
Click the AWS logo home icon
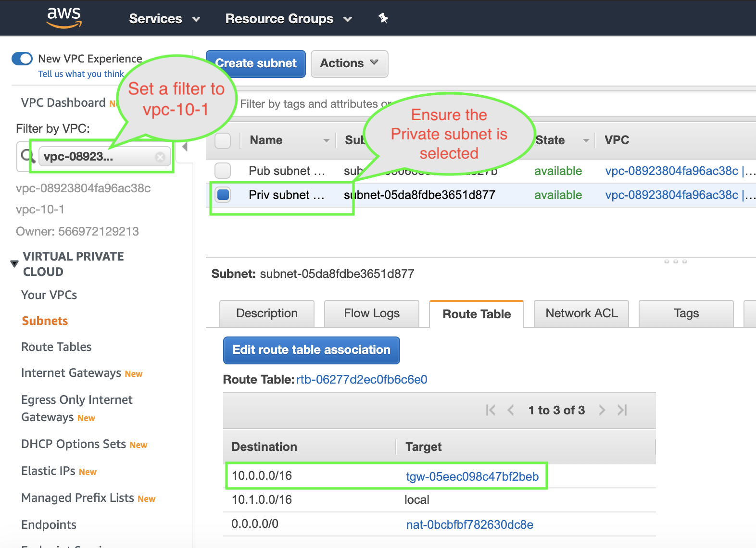tap(64, 18)
